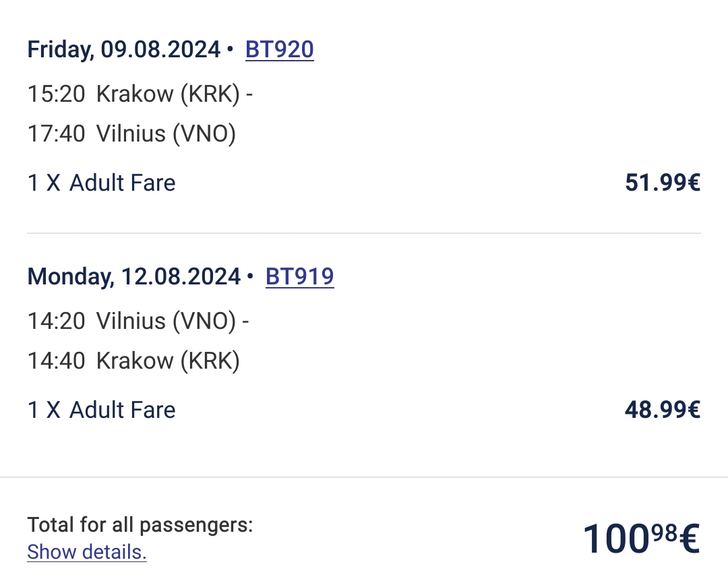Click the 100.98€ total price
The width and height of the screenshot is (728, 583).
coord(641,539)
